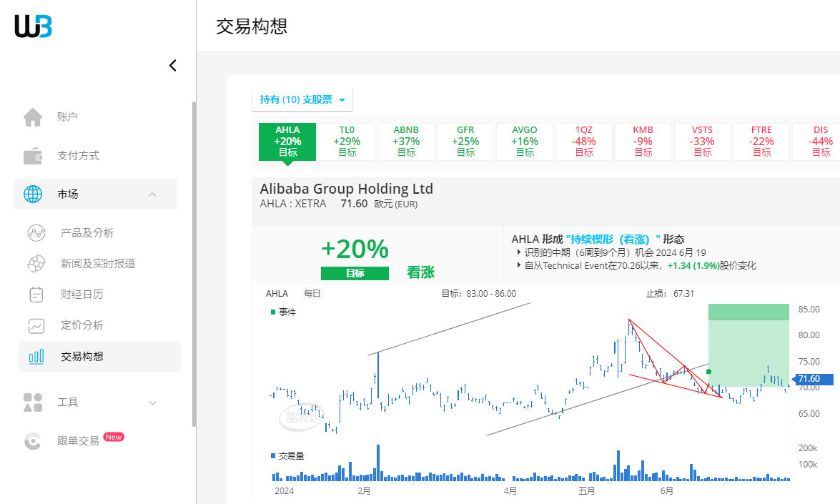Click the 交易构想 page heading
The height and width of the screenshot is (504, 840).
coord(252,26)
